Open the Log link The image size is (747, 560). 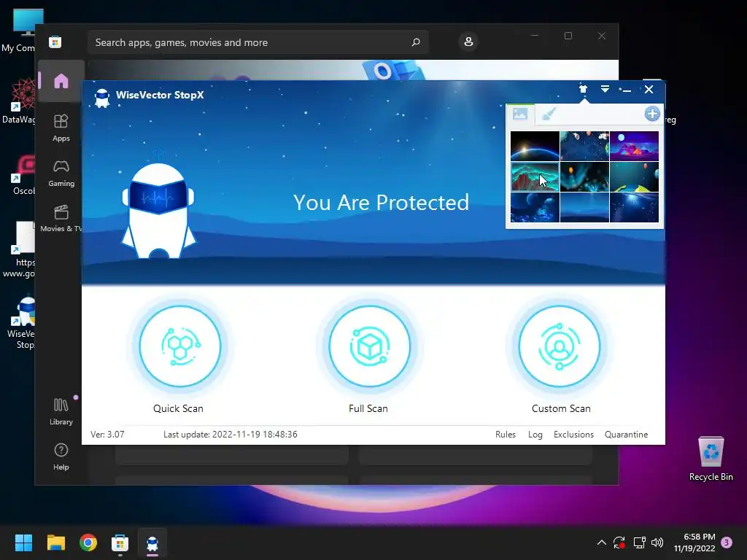coord(535,435)
